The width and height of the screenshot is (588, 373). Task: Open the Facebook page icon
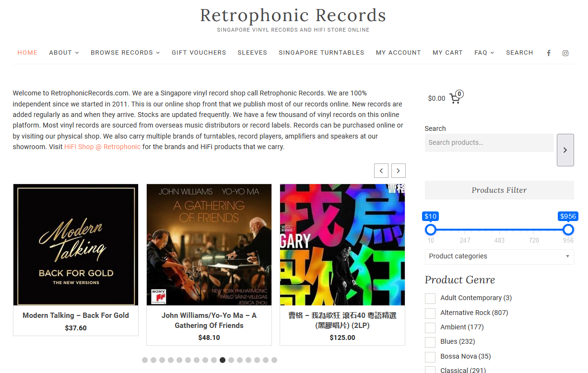[549, 53]
